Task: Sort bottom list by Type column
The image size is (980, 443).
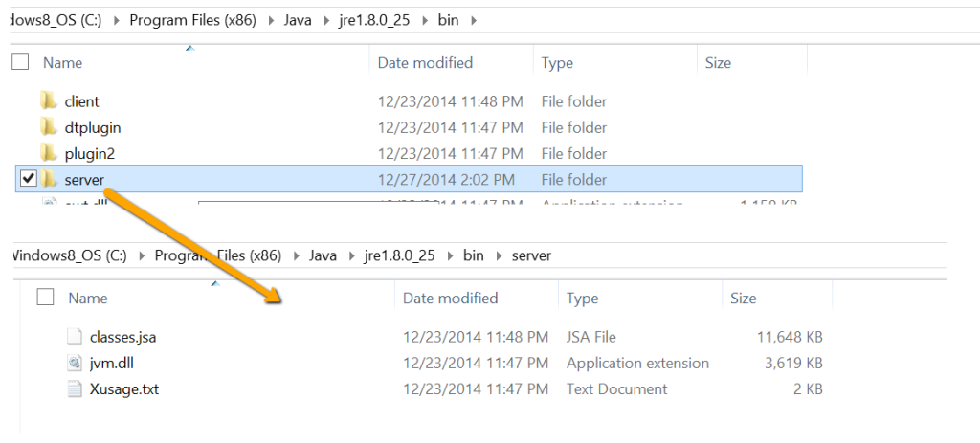Action: coord(582,298)
